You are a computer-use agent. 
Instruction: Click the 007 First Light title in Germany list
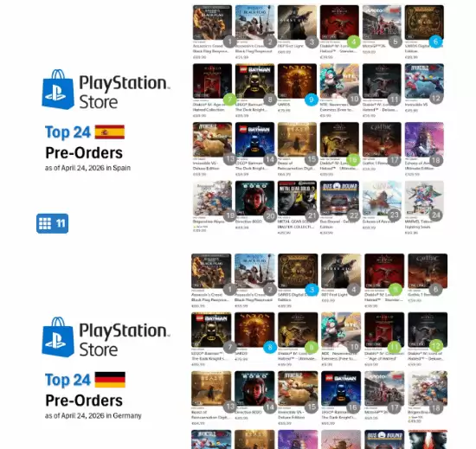(x=334, y=295)
